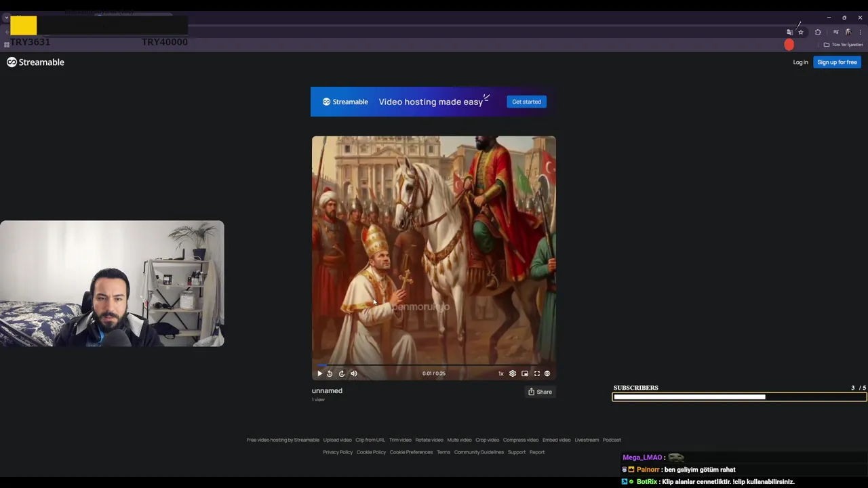Skip the video forward a few seconds
This screenshot has height=488, width=868.
coord(342,373)
